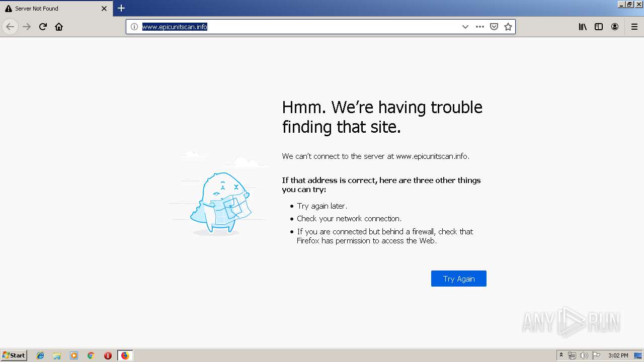The image size is (644, 362).
Task: Open the Windows Start menu
Action: [x=14, y=355]
